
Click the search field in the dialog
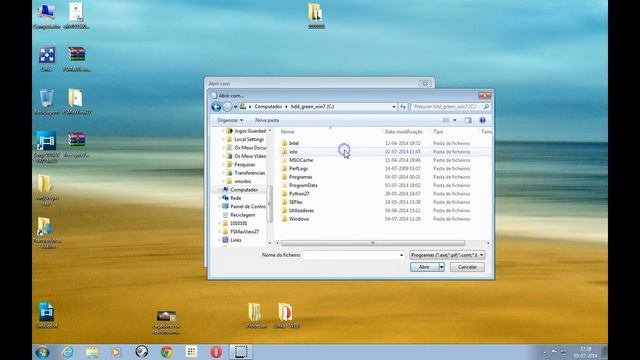(x=446, y=107)
